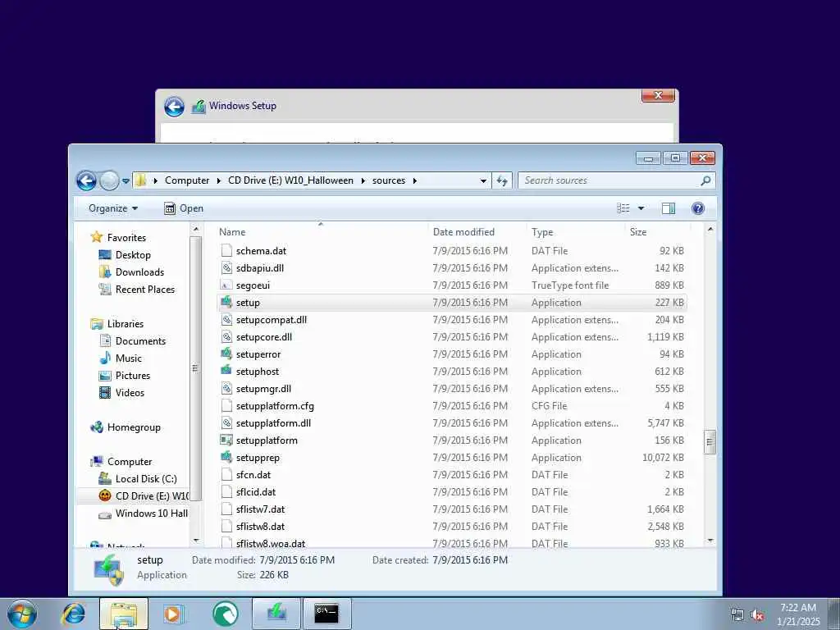
Task: Click the change view icon
Action: (x=623, y=208)
